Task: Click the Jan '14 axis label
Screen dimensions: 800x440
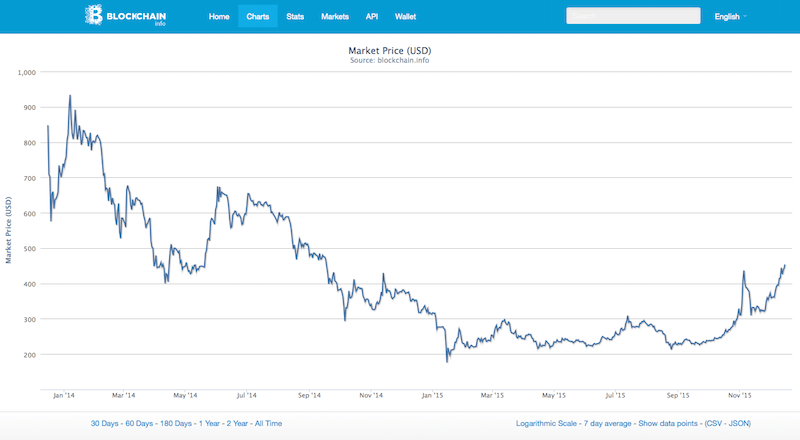Action: click(64, 395)
